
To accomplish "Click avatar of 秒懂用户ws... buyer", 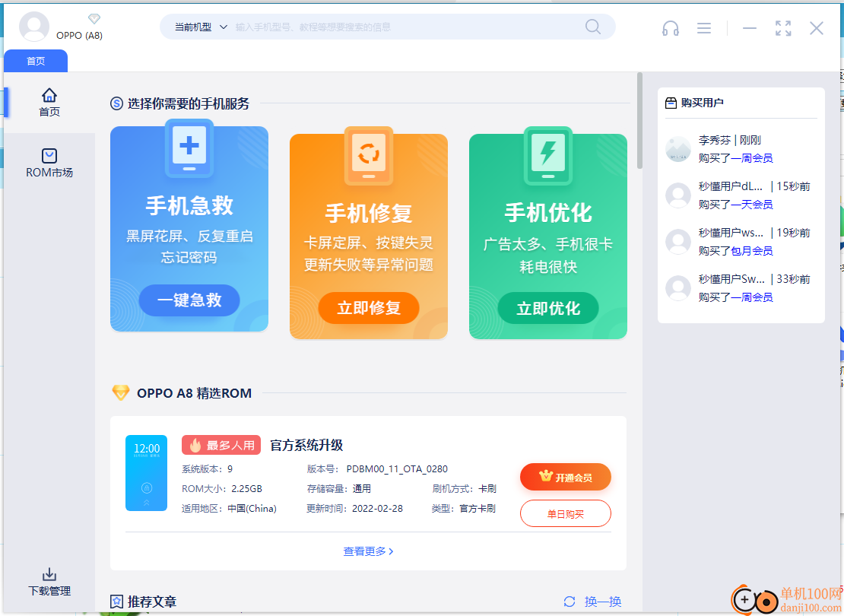I will coord(678,242).
